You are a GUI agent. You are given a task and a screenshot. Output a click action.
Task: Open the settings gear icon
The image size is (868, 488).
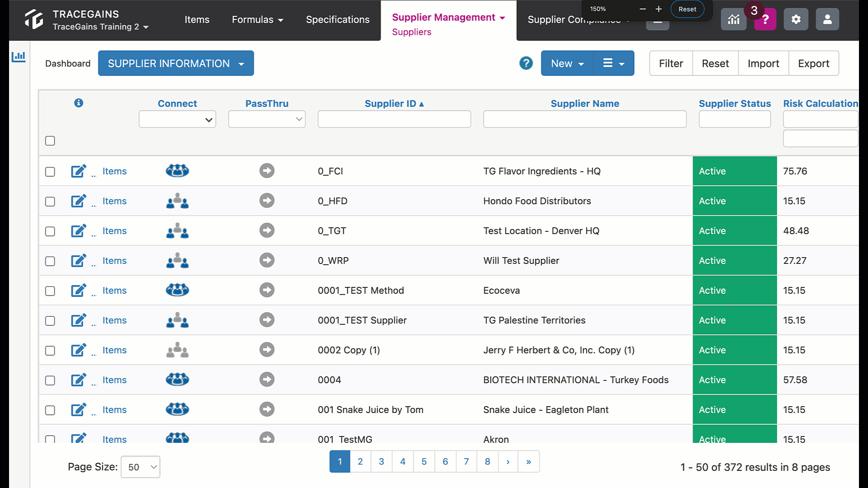tap(796, 19)
